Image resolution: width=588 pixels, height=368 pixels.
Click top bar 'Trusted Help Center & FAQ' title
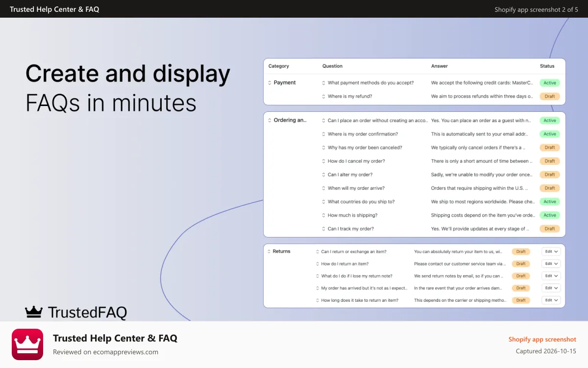pyautogui.click(x=54, y=9)
